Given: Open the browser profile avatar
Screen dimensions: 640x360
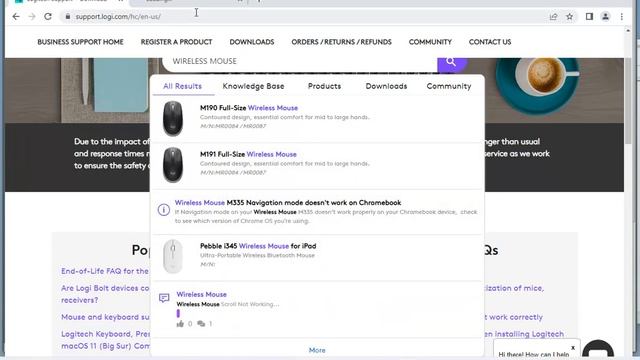Looking at the screenshot, I should pyautogui.click(x=605, y=17).
